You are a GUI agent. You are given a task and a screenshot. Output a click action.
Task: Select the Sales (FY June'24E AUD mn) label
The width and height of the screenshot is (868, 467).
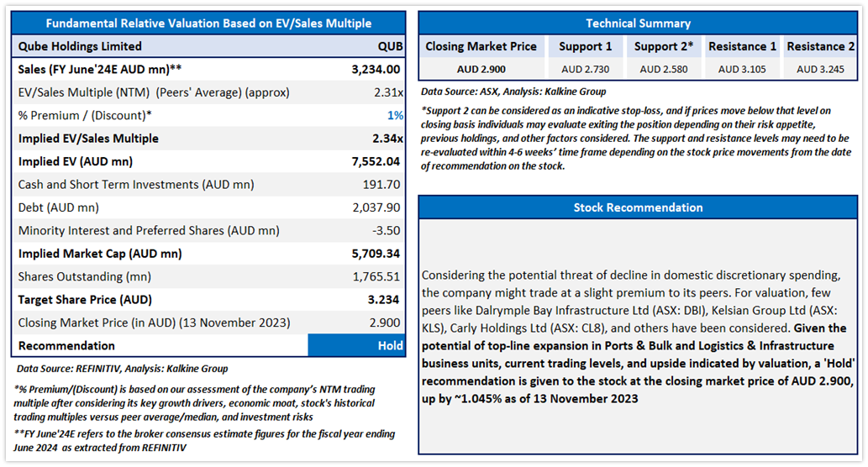(100, 70)
